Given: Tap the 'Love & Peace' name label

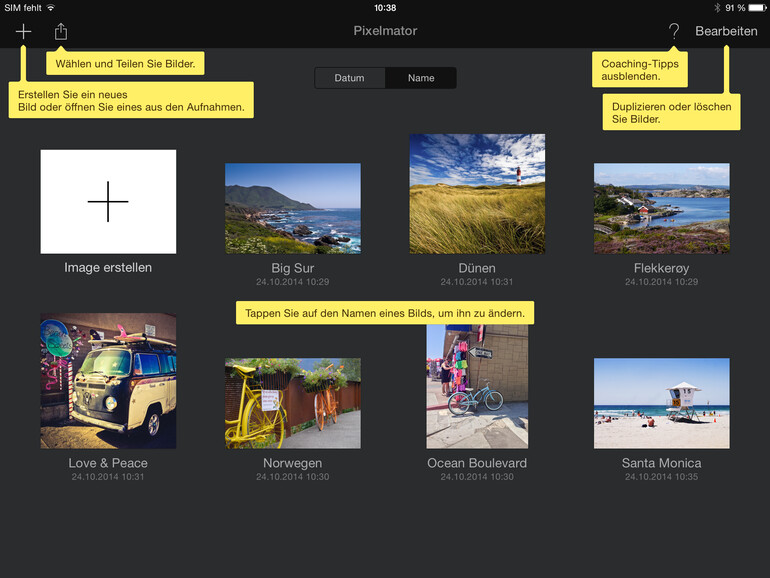Looking at the screenshot, I should pos(108,463).
